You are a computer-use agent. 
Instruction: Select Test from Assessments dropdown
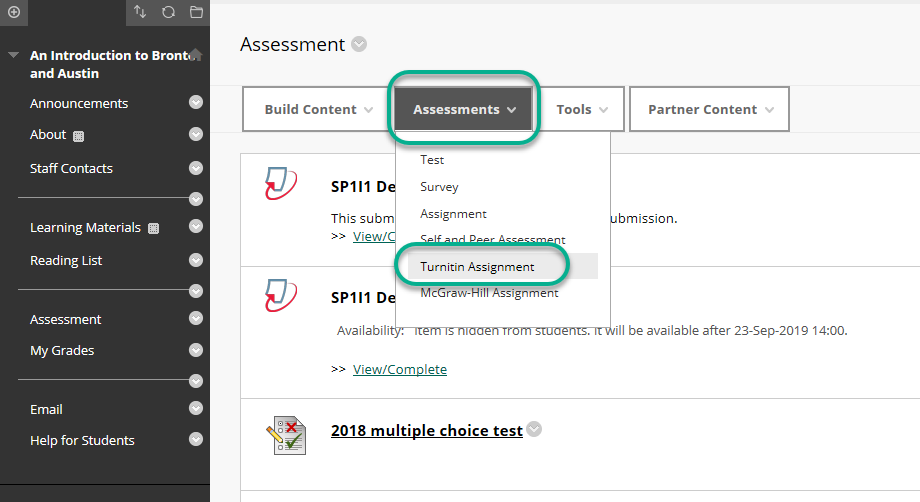point(432,160)
